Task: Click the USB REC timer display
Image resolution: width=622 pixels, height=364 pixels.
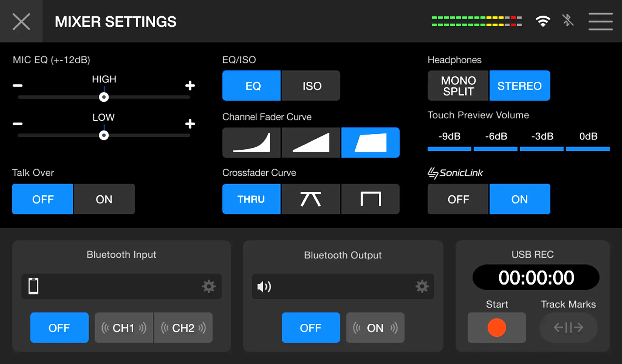Action: pyautogui.click(x=536, y=277)
